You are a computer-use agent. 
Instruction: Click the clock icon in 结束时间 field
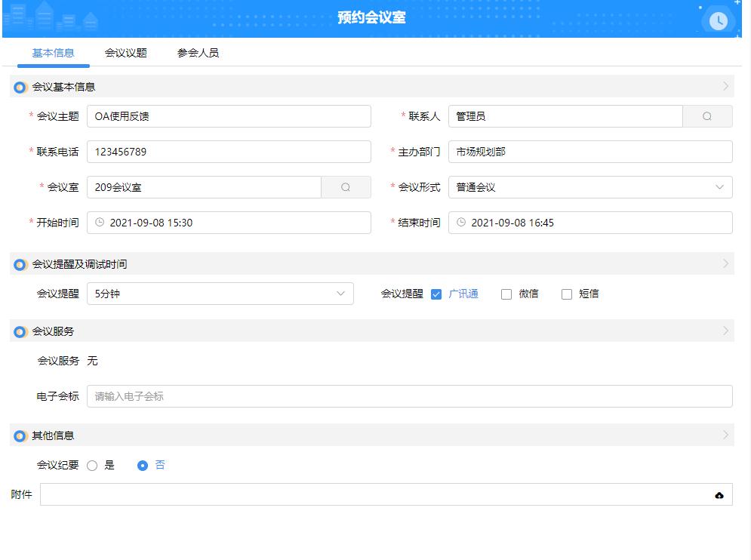point(460,223)
